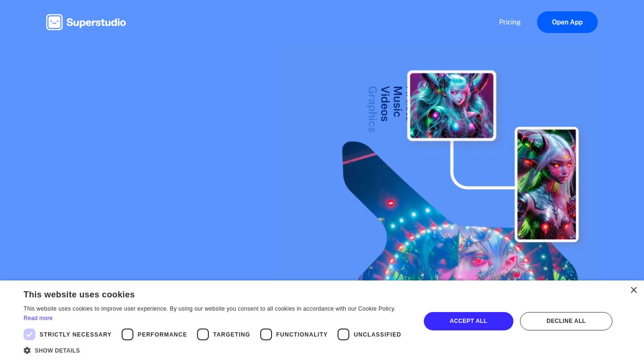
Task: Click the rotated Graphics label
Action: click(372, 109)
